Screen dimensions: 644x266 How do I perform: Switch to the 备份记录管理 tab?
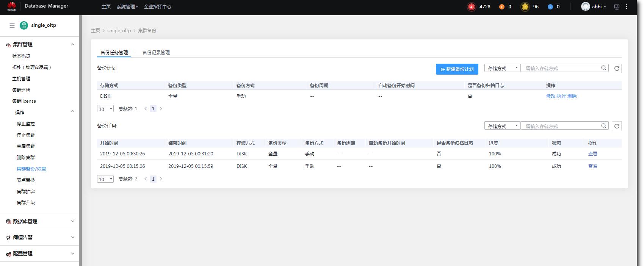pyautogui.click(x=156, y=53)
